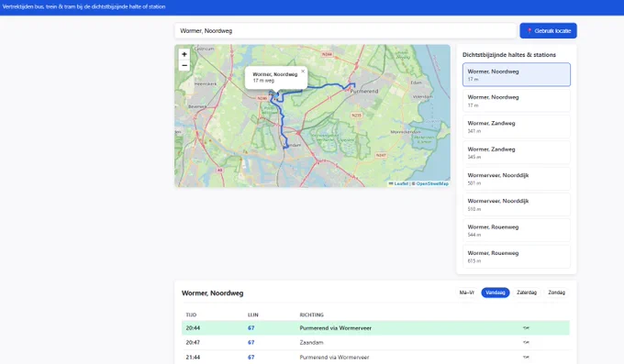Click the Vertrektijden header banner text
The image size is (624, 364).
(84, 6)
